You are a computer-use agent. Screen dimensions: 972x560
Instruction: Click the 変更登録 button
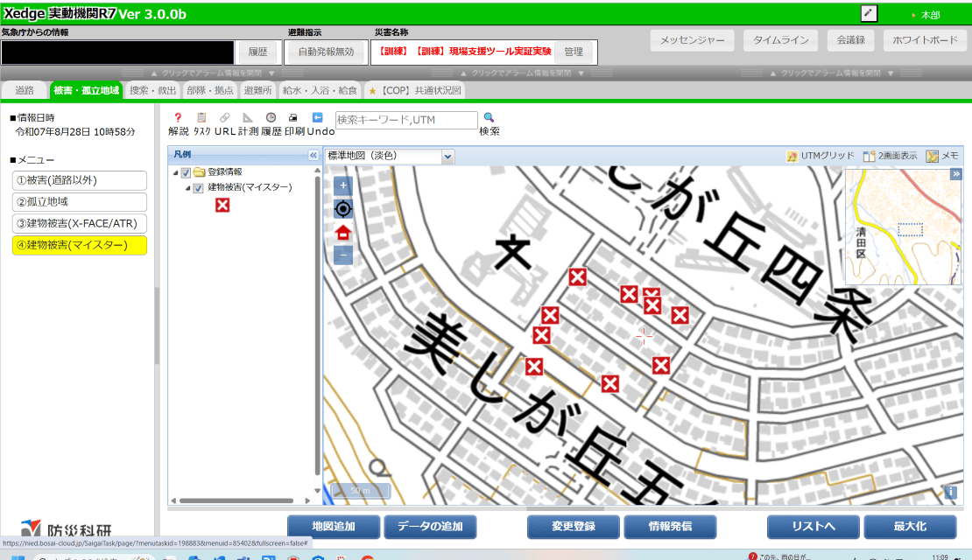pos(574,527)
